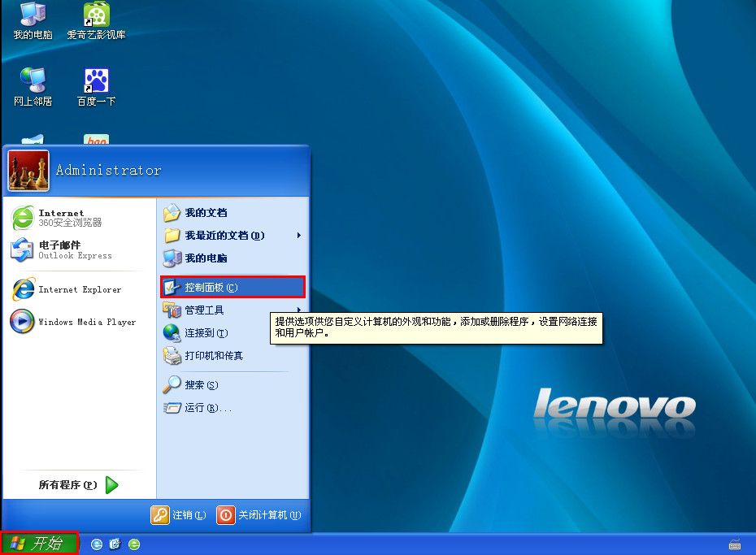Launch the green 360 browser quick launch icon

[x=134, y=544]
